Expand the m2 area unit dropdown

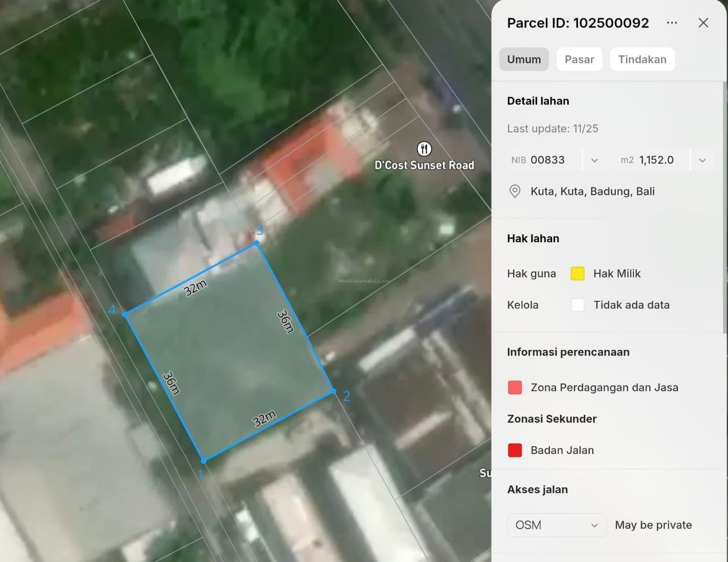click(x=702, y=160)
